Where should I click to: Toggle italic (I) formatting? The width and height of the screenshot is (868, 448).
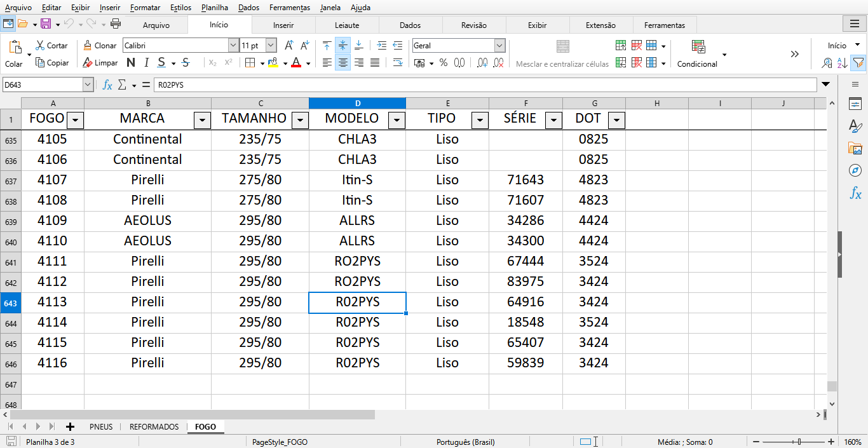146,63
